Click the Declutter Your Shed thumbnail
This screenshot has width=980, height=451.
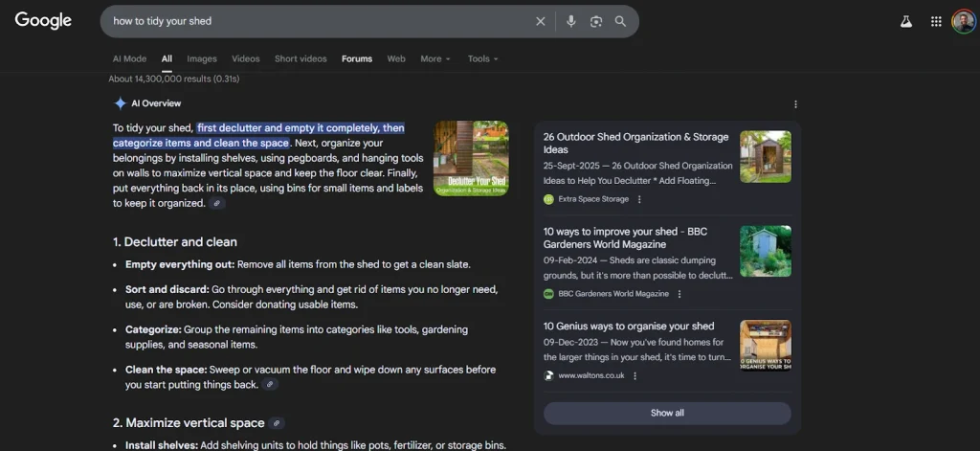tap(471, 158)
